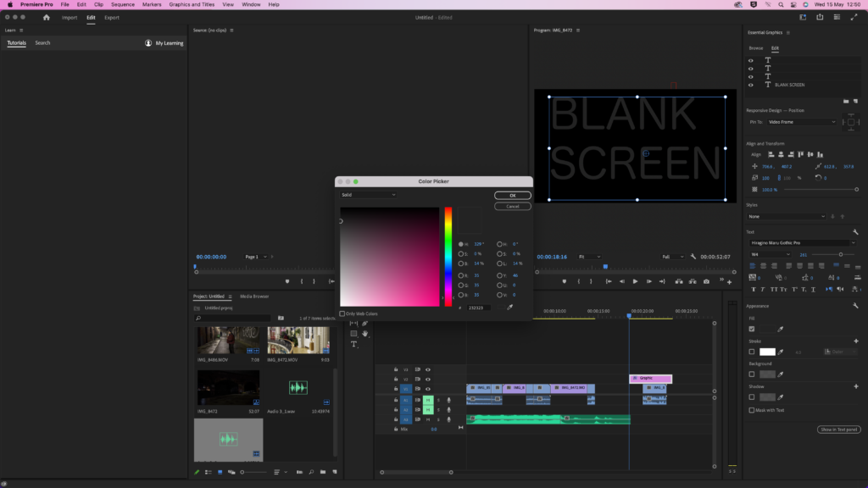Select the R radio button in Color Picker
868x488 pixels.
pyautogui.click(x=461, y=274)
